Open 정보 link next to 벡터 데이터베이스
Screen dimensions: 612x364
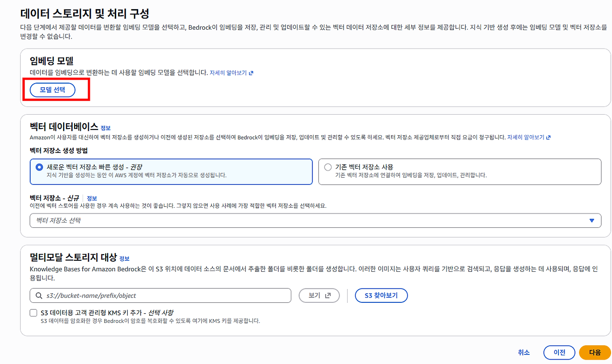coord(106,128)
